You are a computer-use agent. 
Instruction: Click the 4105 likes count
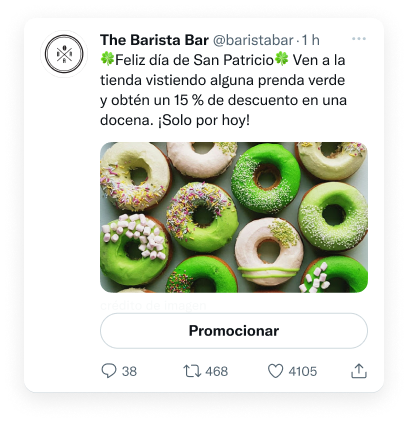(x=303, y=371)
